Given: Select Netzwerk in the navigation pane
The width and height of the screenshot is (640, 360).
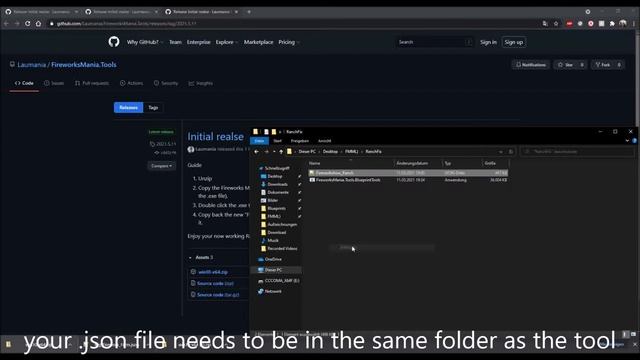Looking at the screenshot, I should click(x=273, y=291).
